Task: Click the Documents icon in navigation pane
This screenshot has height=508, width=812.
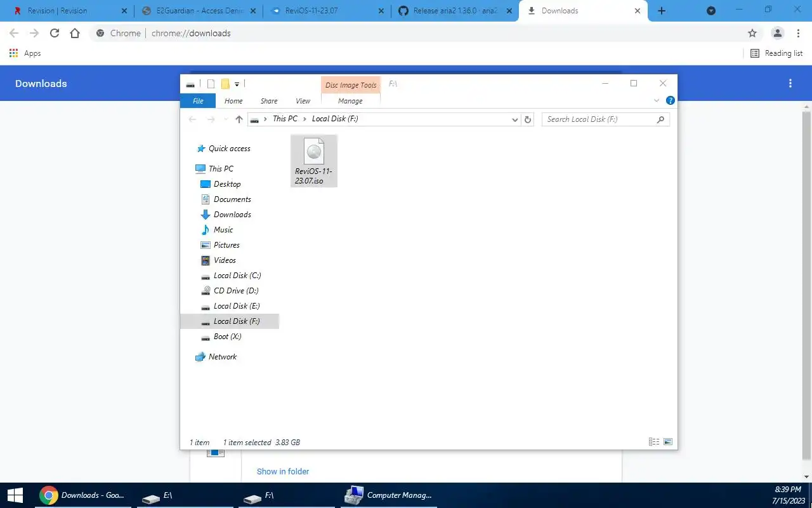Action: (206, 199)
